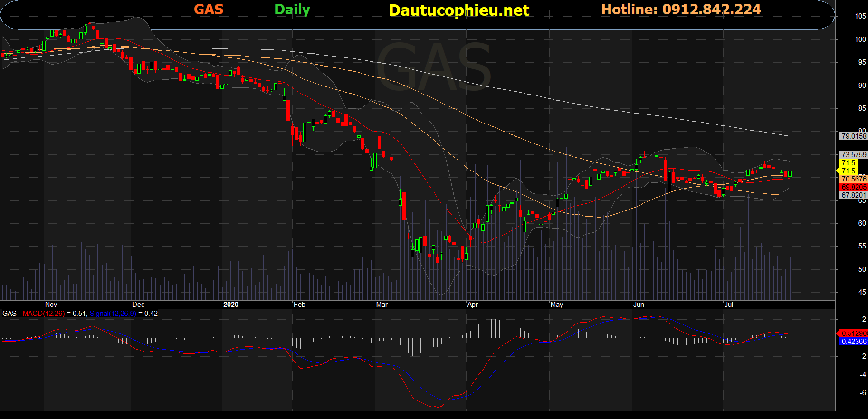Click the 67.8201 lower band label
This screenshot has height=419, width=868.
[854, 195]
